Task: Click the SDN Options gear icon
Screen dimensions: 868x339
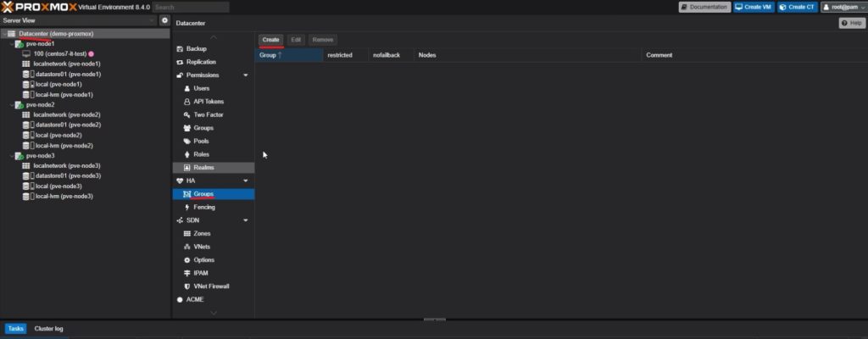Action: (x=187, y=260)
